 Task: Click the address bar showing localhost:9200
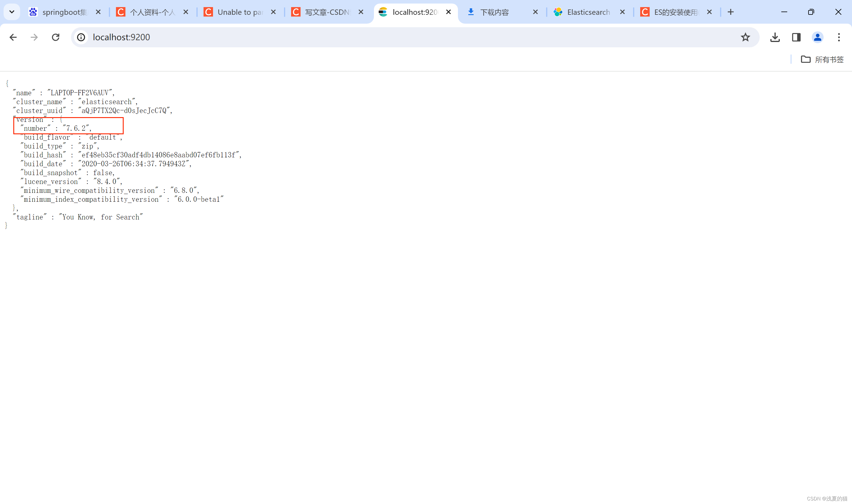coord(407,37)
